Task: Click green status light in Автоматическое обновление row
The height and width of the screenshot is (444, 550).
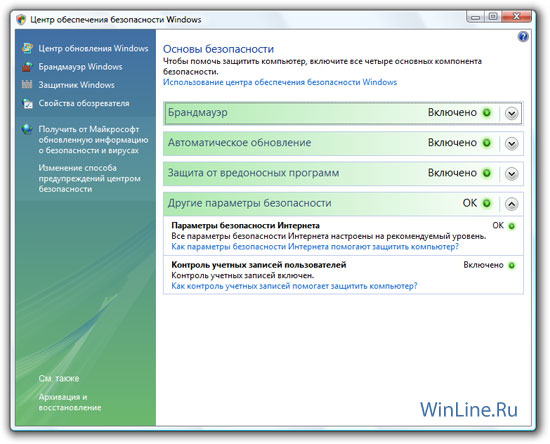Action: click(487, 143)
